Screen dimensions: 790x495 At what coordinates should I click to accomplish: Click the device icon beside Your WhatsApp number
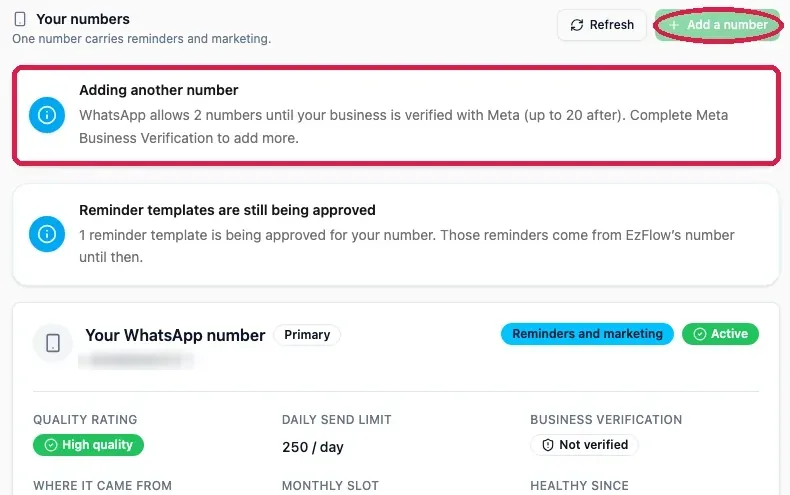pyautogui.click(x=53, y=343)
